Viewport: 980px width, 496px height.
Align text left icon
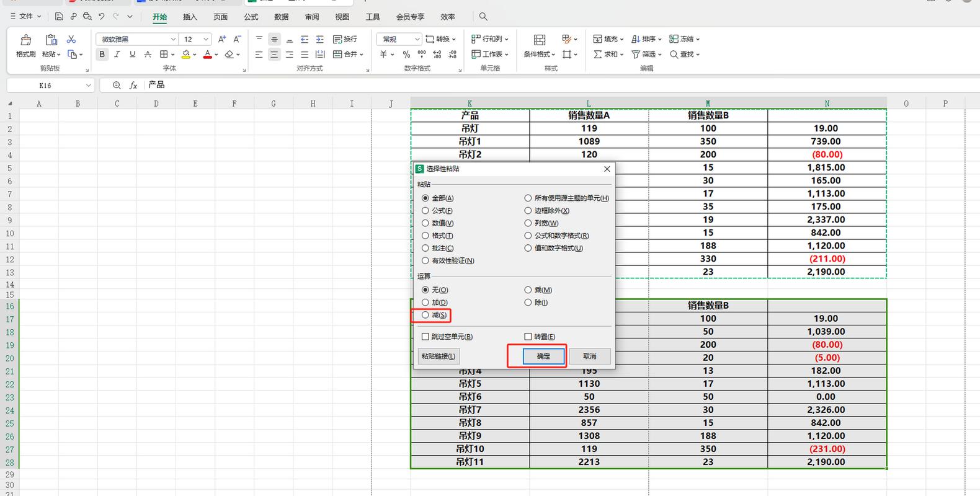pos(259,55)
